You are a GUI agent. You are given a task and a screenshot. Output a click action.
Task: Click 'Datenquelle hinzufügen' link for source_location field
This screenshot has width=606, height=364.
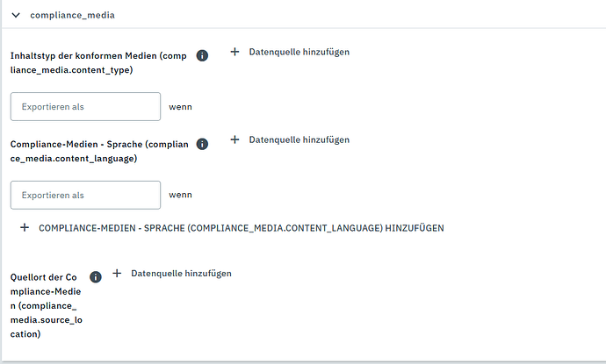(181, 274)
